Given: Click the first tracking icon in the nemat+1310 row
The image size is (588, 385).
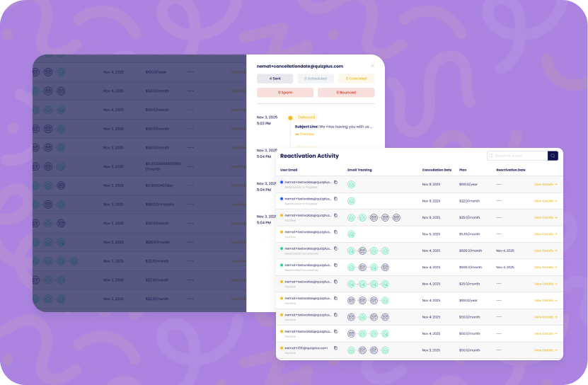Looking at the screenshot, I should click(x=351, y=350).
